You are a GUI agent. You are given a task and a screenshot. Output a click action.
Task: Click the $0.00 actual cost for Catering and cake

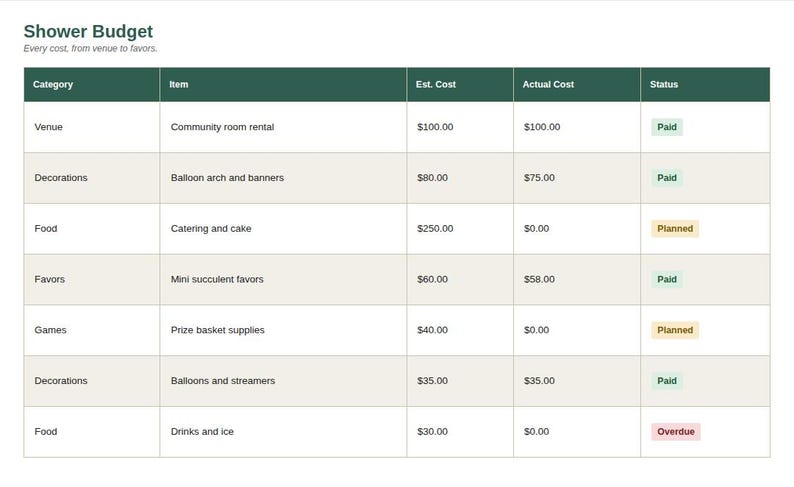(x=536, y=229)
